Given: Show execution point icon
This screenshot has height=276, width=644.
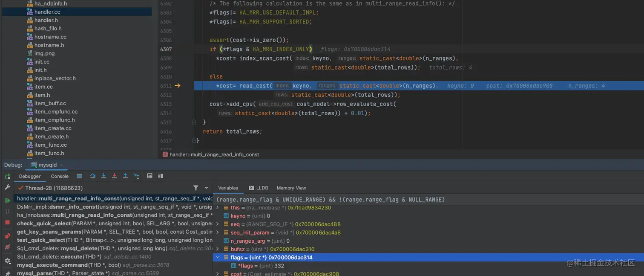Looking at the screenshot, I should [x=79, y=176].
